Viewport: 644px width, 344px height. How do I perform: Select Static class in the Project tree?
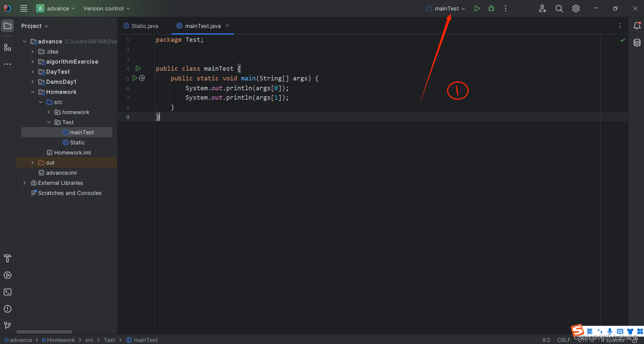[x=76, y=142]
